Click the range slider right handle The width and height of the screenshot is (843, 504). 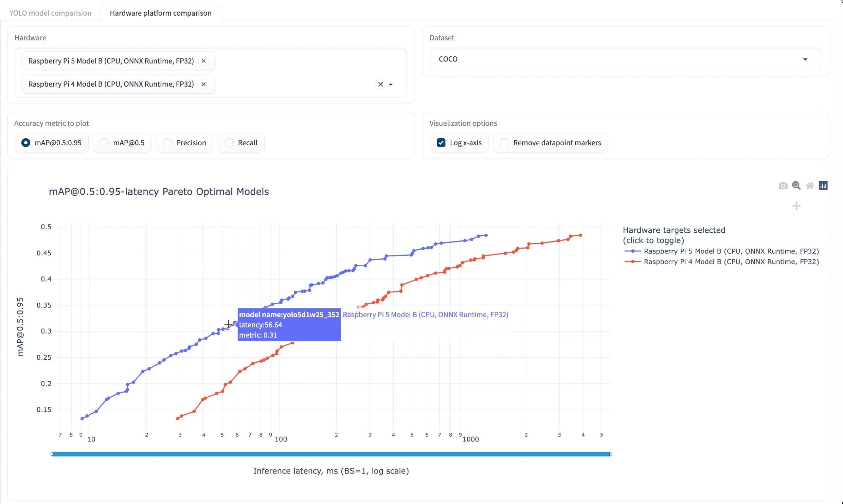click(611, 454)
